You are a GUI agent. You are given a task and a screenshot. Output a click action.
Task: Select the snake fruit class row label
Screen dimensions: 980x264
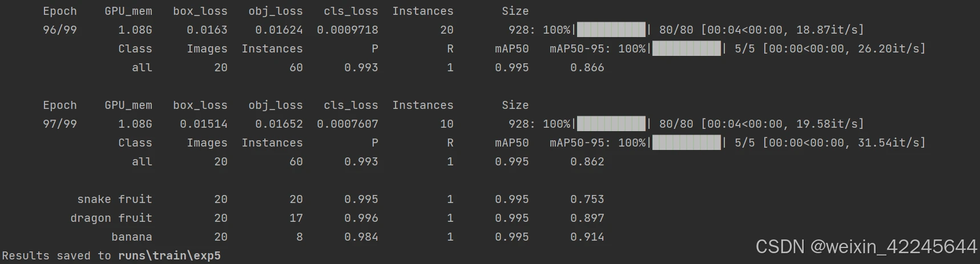pyautogui.click(x=115, y=199)
